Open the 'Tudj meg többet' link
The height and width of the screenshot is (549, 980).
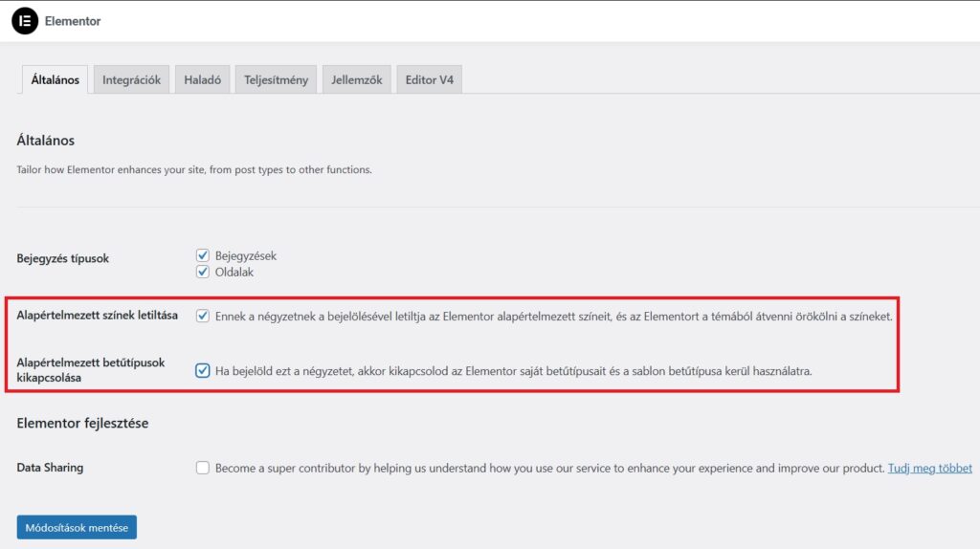coord(929,469)
